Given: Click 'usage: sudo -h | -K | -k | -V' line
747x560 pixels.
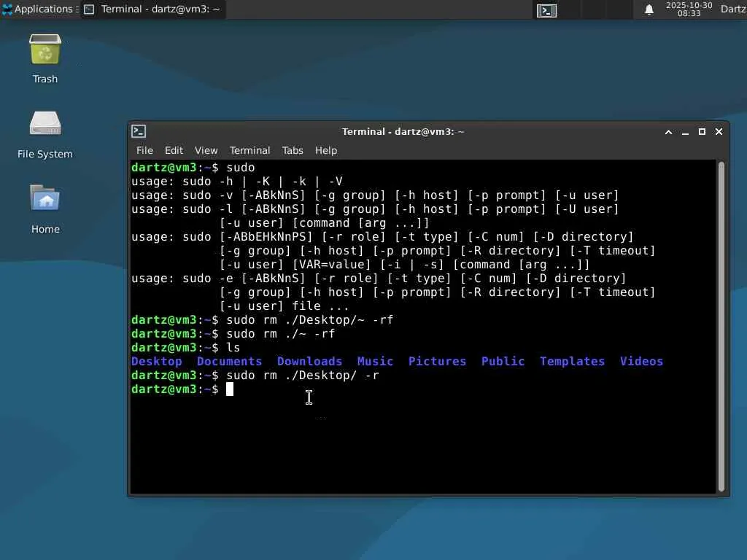Looking at the screenshot, I should pos(237,182).
